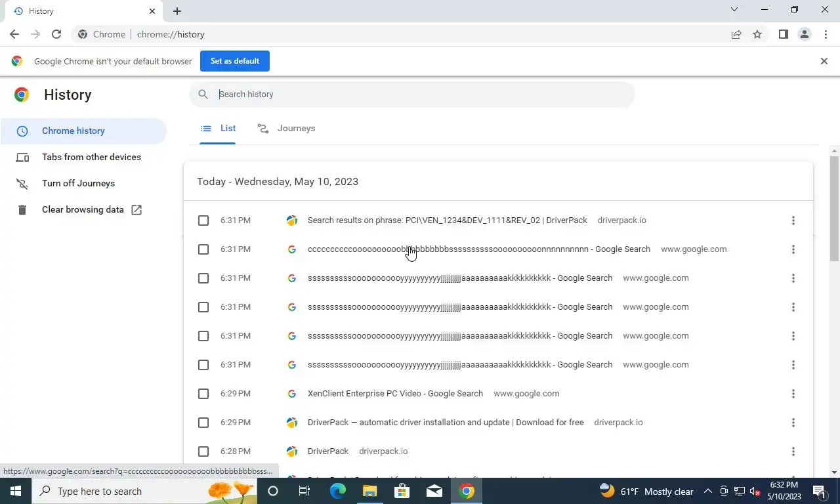This screenshot has width=840, height=504.
Task: Open the Chrome side panel
Action: (x=783, y=34)
